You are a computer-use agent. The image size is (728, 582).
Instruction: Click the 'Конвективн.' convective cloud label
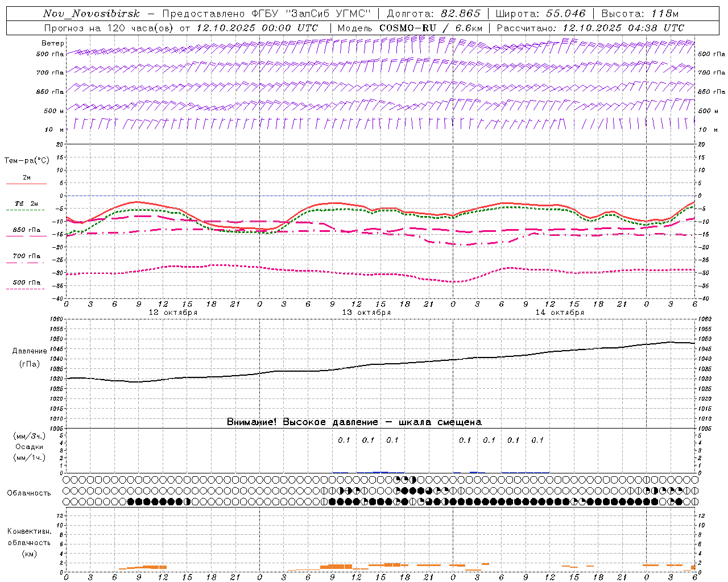(29, 531)
